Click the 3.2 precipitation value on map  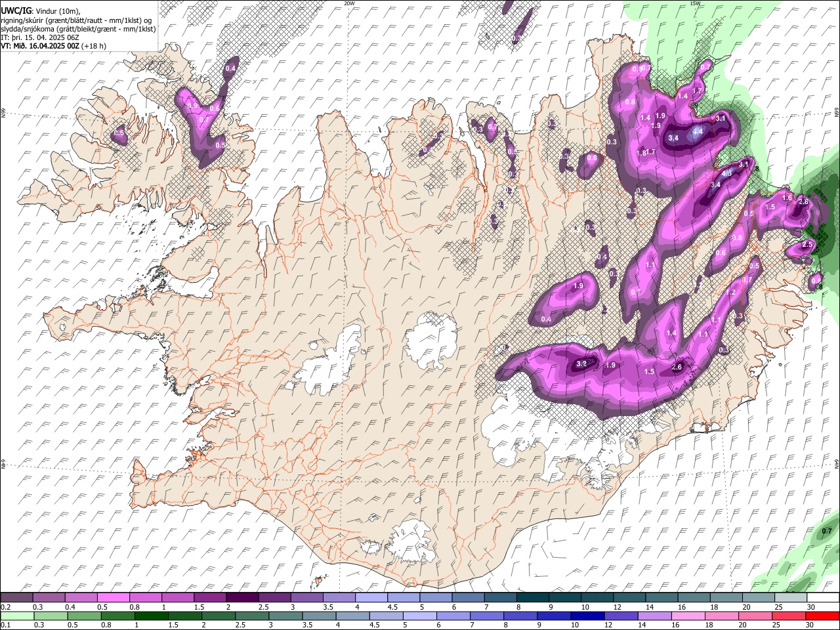tap(581, 364)
